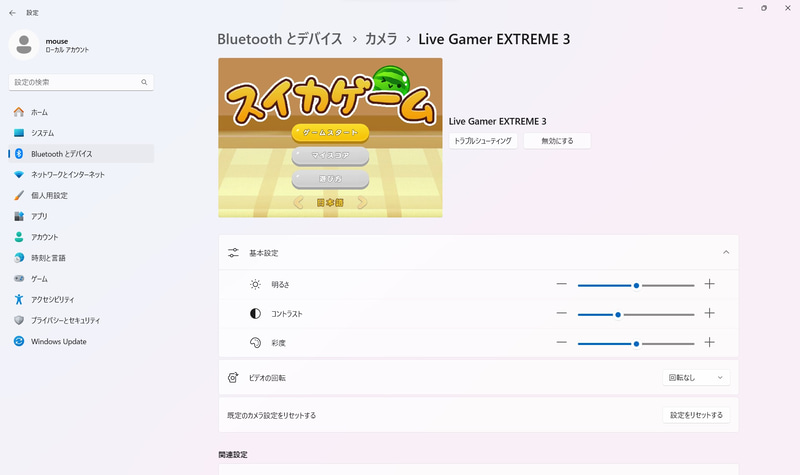Click the システム monitor icon

(x=19, y=133)
